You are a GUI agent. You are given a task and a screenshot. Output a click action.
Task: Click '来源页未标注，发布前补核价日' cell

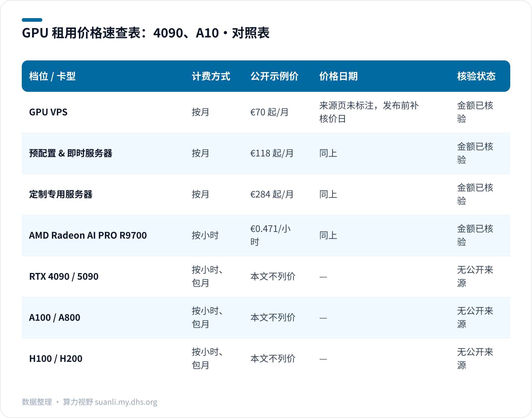(x=369, y=112)
